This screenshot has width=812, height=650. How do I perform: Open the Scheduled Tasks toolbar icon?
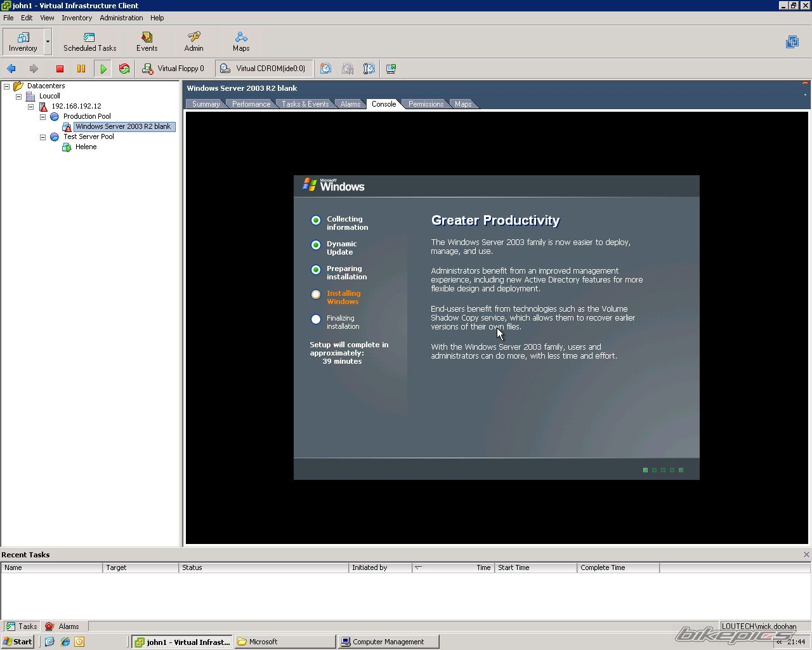[x=89, y=42]
